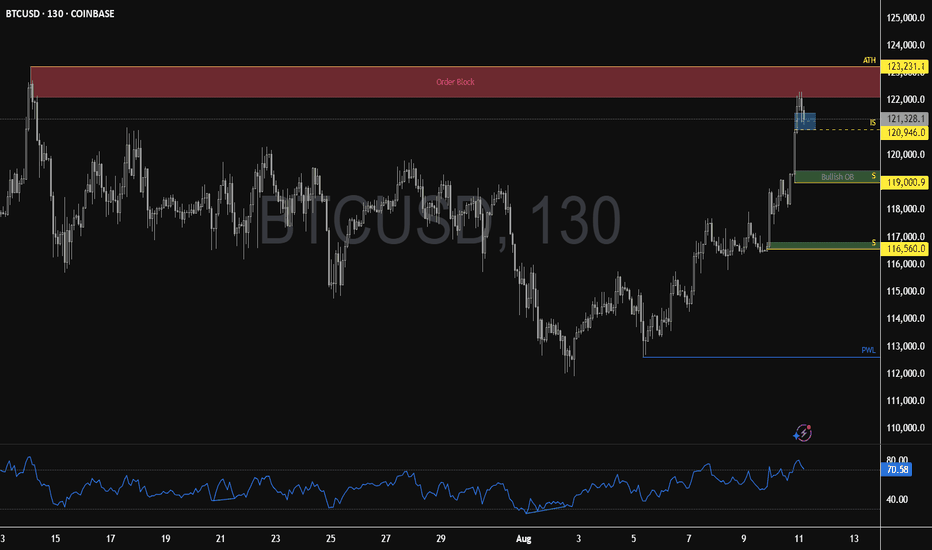Image resolution: width=932 pixels, height=550 pixels.
Task: Click the Aug label on time axis
Action: 523,539
